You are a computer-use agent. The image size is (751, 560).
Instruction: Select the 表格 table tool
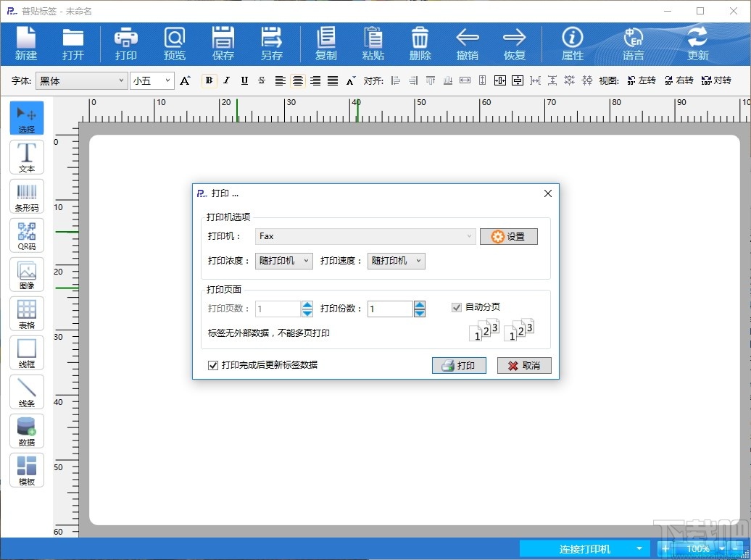click(x=27, y=314)
